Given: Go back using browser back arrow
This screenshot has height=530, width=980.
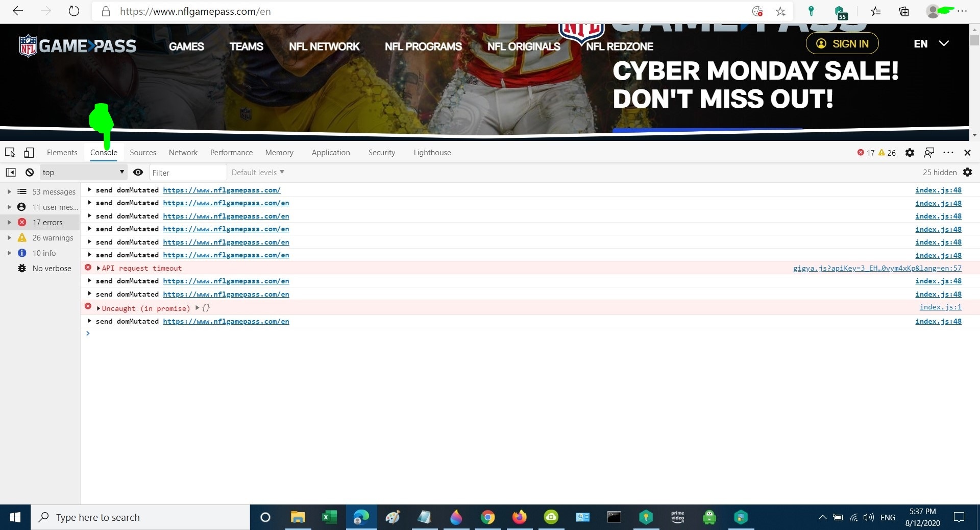Looking at the screenshot, I should 18,11.
